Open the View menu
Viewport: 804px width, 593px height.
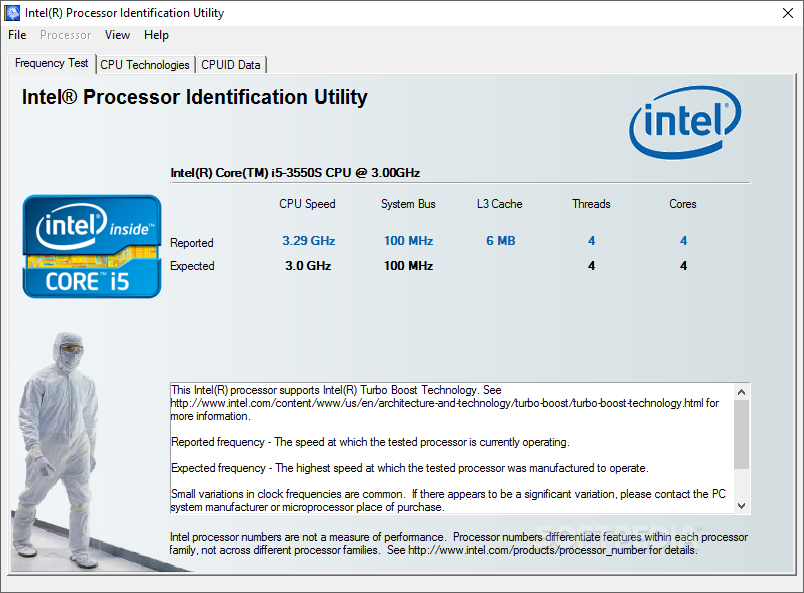(x=117, y=35)
